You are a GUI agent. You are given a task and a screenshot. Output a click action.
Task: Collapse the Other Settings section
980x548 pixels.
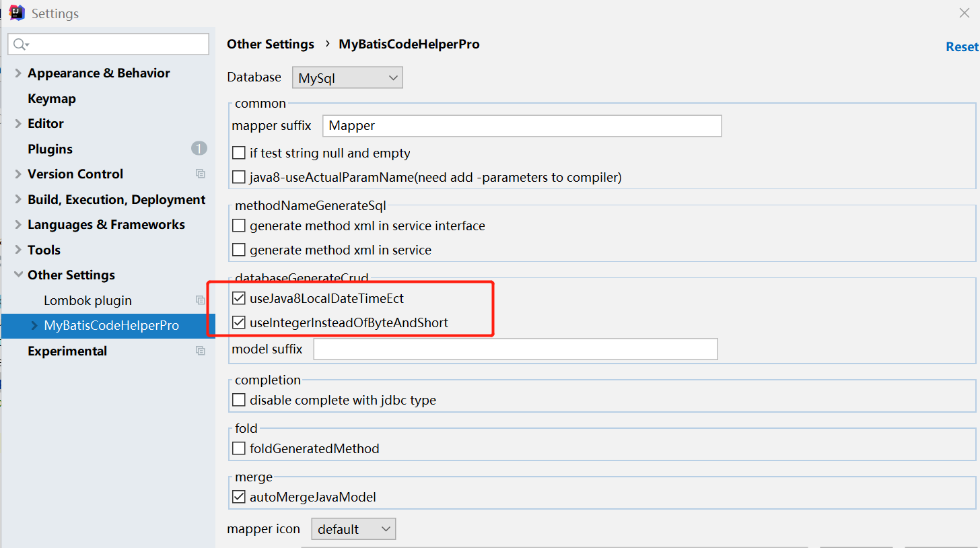[17, 275]
